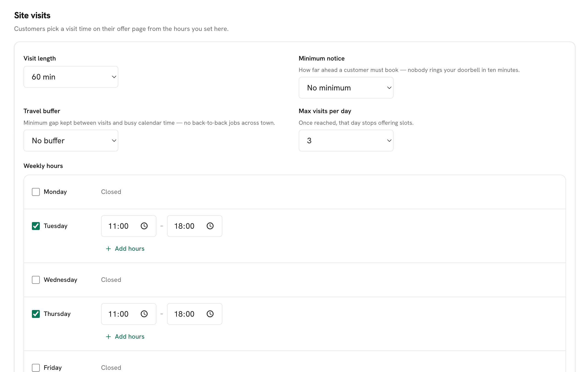Click the Site visits heading
The height and width of the screenshot is (372, 588).
click(x=32, y=15)
